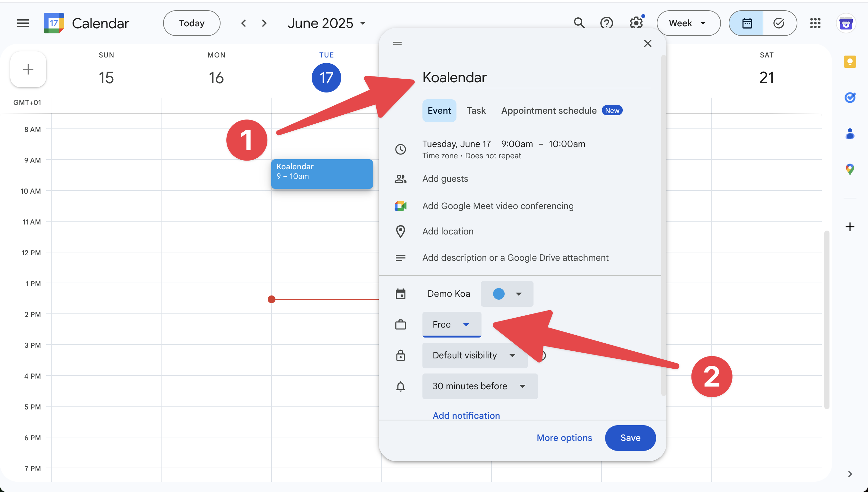Click the description lines icon
The height and width of the screenshot is (492, 868).
pos(401,258)
